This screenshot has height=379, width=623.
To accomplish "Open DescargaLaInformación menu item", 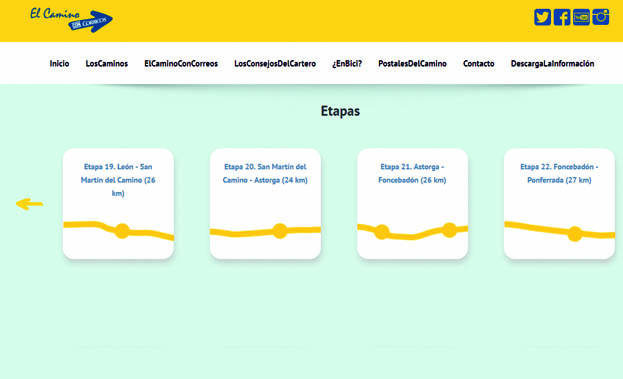I will [553, 64].
